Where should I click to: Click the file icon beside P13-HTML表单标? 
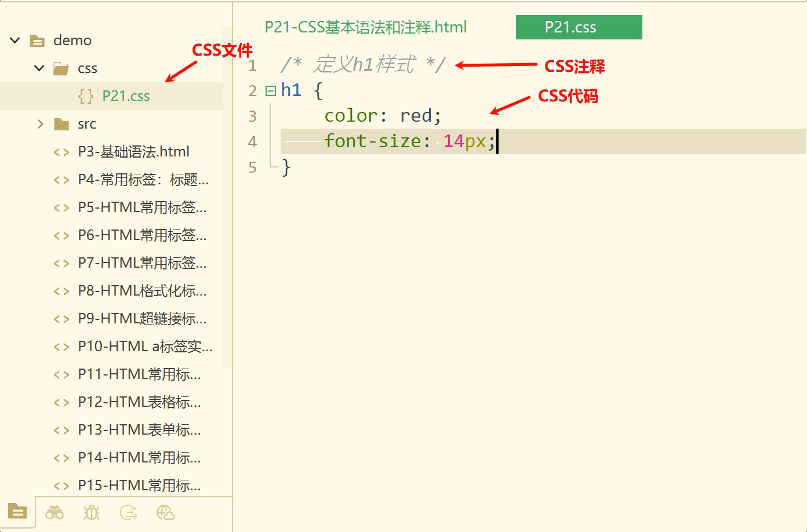point(61,430)
